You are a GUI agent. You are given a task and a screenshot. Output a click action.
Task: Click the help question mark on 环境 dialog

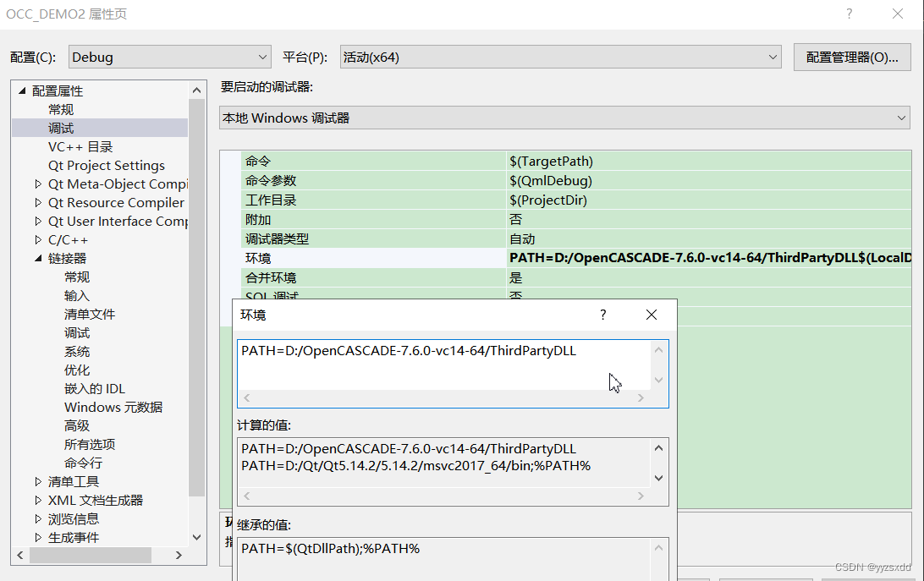click(x=602, y=314)
